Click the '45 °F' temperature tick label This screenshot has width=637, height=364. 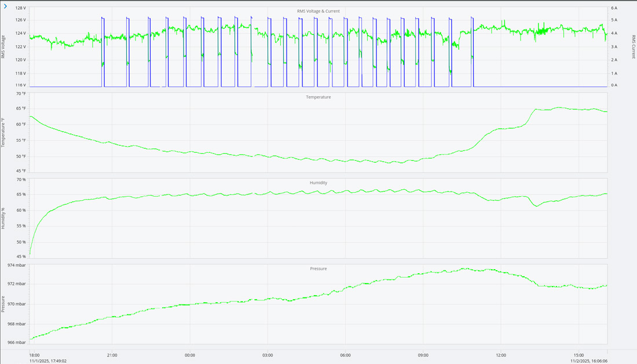point(21,171)
